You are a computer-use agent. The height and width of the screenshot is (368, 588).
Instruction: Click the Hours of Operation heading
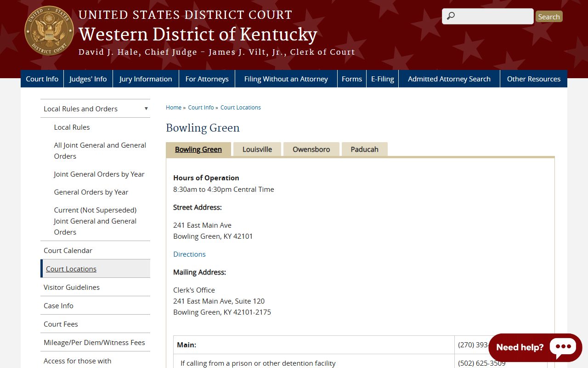tap(206, 178)
